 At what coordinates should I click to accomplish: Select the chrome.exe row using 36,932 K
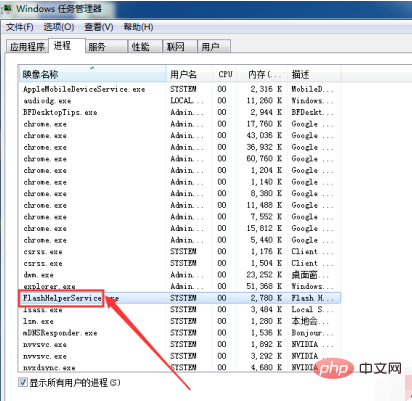point(179,147)
